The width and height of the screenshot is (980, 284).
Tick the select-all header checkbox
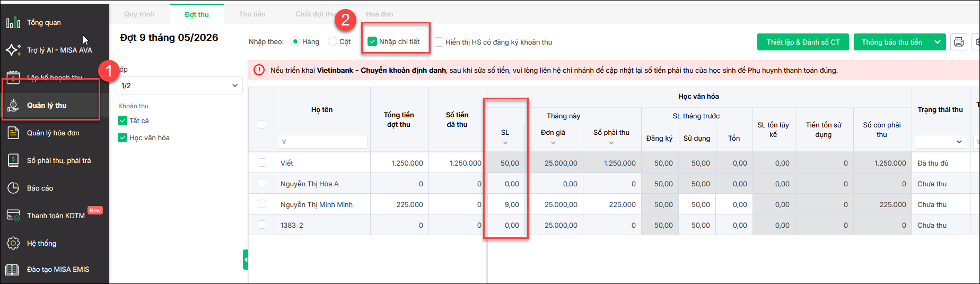click(x=262, y=124)
